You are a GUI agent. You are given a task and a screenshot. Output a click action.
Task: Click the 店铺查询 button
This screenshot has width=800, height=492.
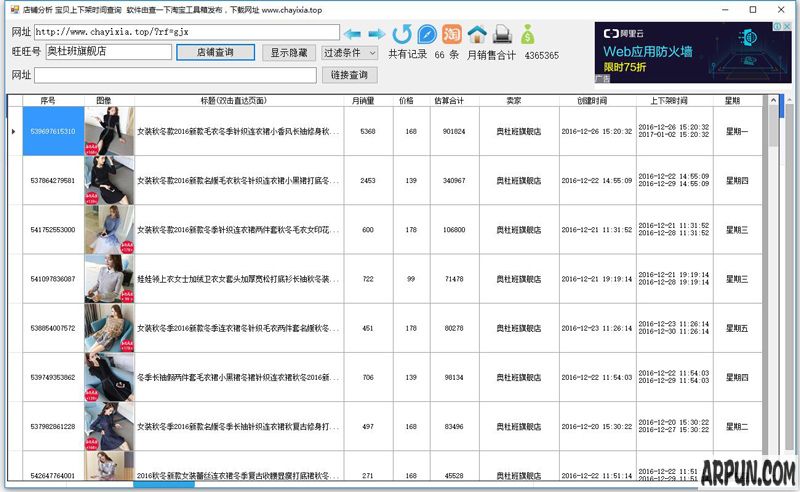click(x=215, y=53)
